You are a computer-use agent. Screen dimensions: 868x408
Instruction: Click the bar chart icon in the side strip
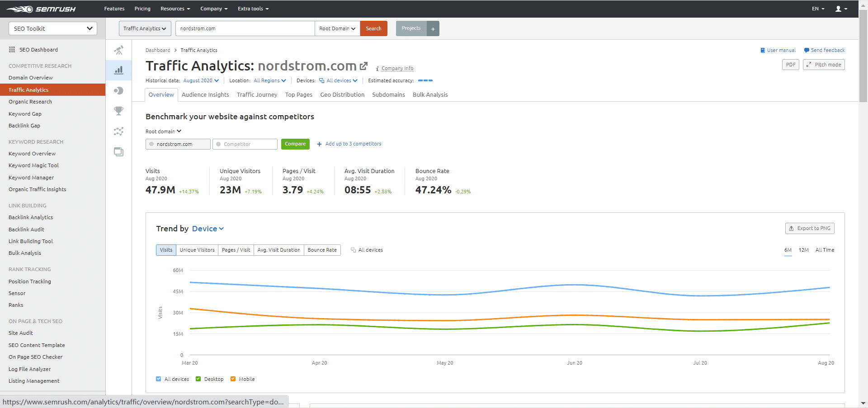[x=118, y=70]
